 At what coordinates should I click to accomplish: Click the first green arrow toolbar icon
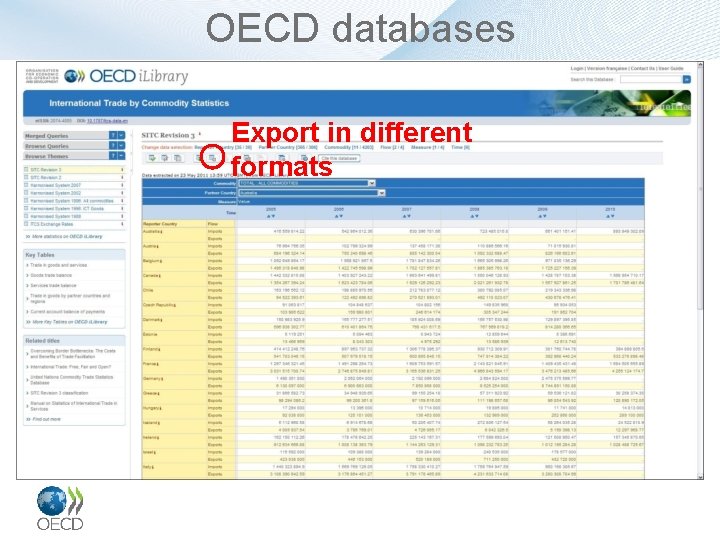(x=152, y=158)
